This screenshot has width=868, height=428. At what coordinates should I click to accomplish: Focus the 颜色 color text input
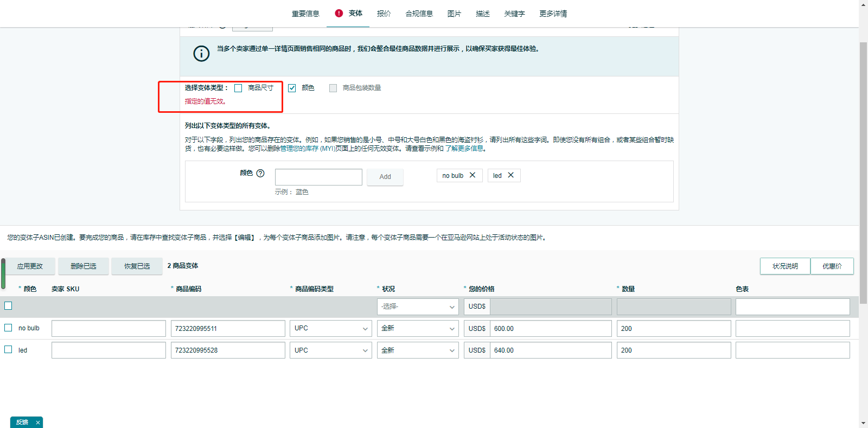point(318,177)
